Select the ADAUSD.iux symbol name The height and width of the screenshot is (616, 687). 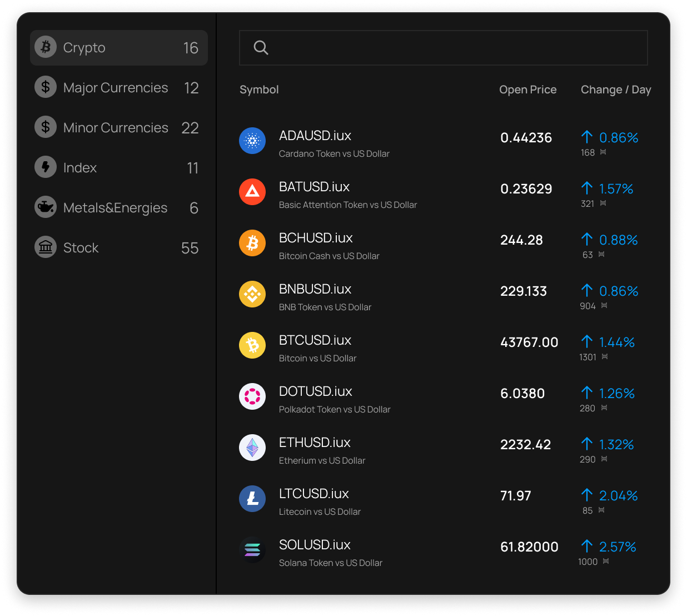315,136
